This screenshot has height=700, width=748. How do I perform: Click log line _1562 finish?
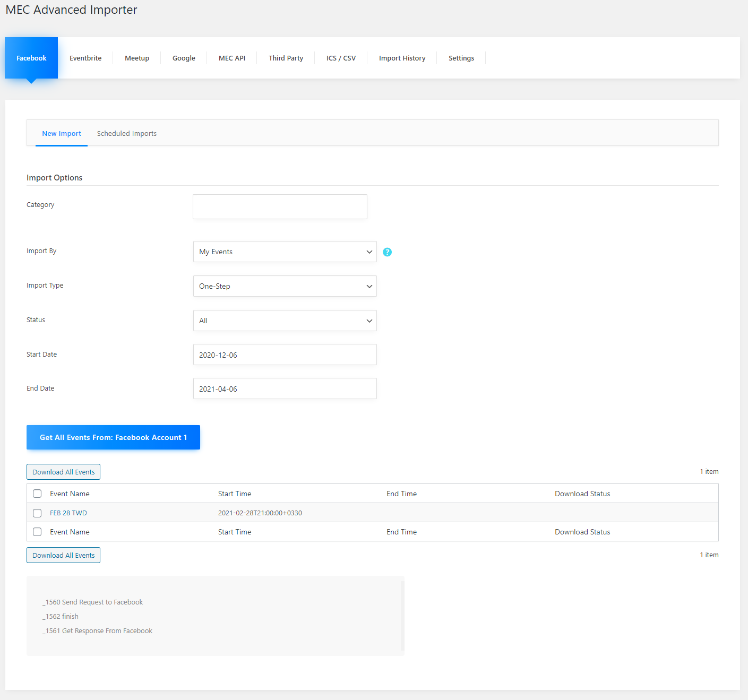[61, 617]
